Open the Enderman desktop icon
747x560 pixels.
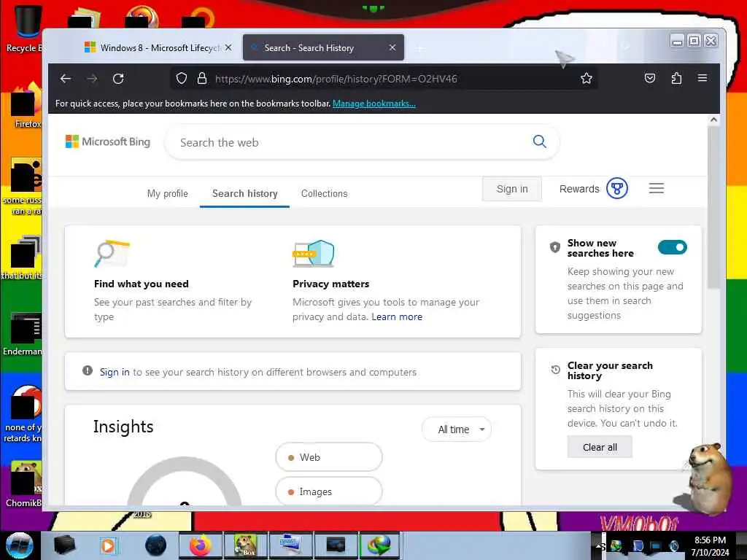24,333
